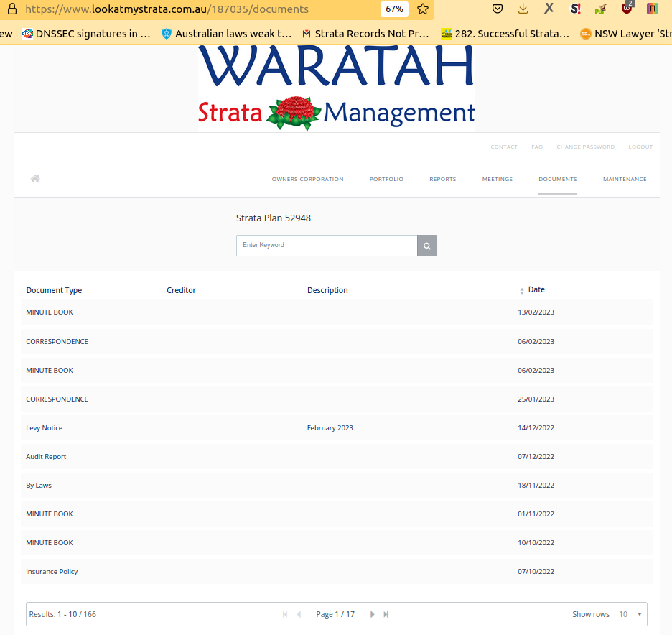Open the Audit Report document
The image size is (672, 635).
pos(46,457)
